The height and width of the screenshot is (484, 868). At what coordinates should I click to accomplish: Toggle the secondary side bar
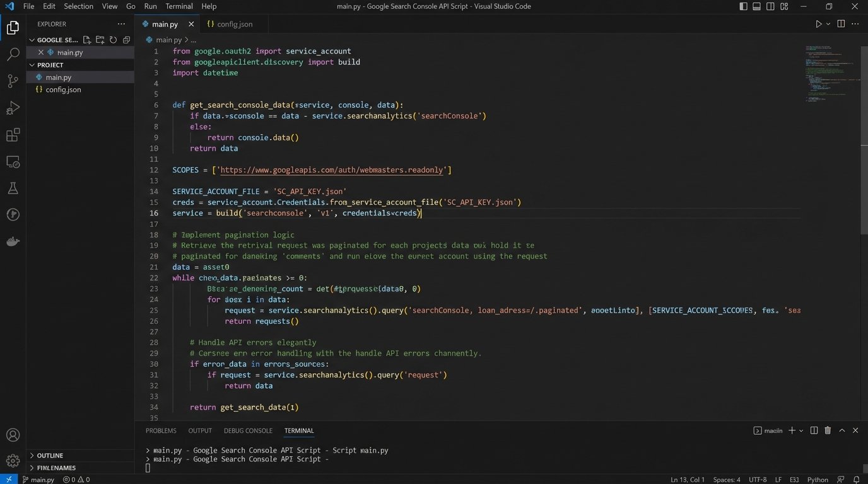pyautogui.click(x=770, y=6)
